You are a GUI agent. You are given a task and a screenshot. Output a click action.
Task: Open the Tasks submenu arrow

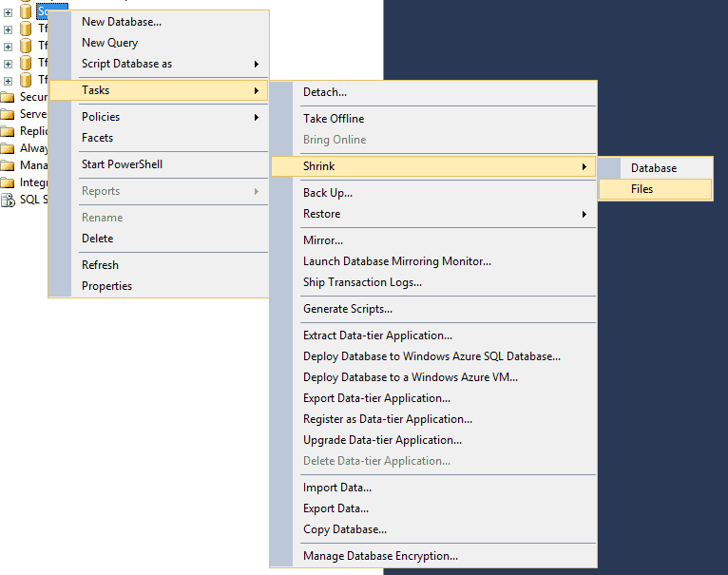[x=257, y=90]
